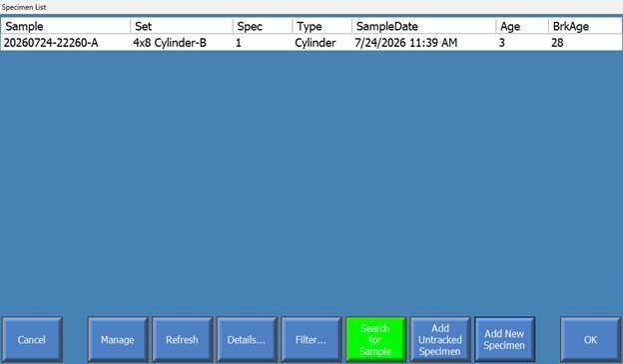This screenshot has height=364, width=623.
Task: Click the Cancel button
Action: pyautogui.click(x=32, y=339)
